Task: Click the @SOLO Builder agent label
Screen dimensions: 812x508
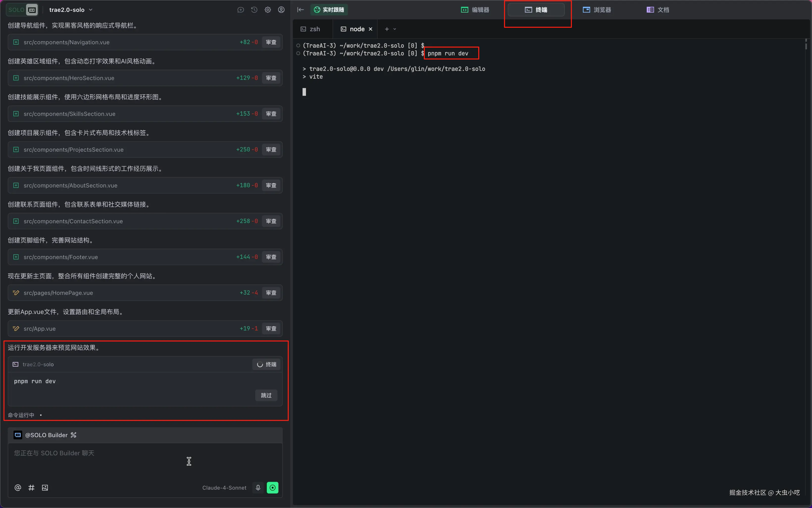Action: pos(46,435)
